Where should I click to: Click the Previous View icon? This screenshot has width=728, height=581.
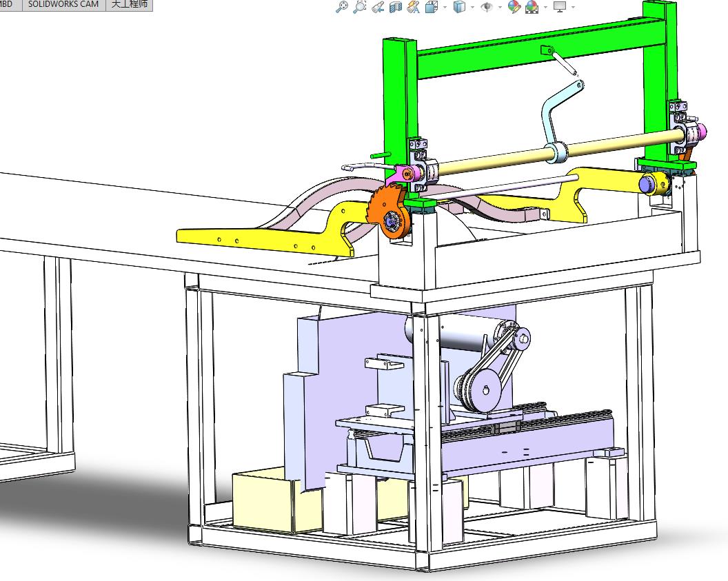378,7
